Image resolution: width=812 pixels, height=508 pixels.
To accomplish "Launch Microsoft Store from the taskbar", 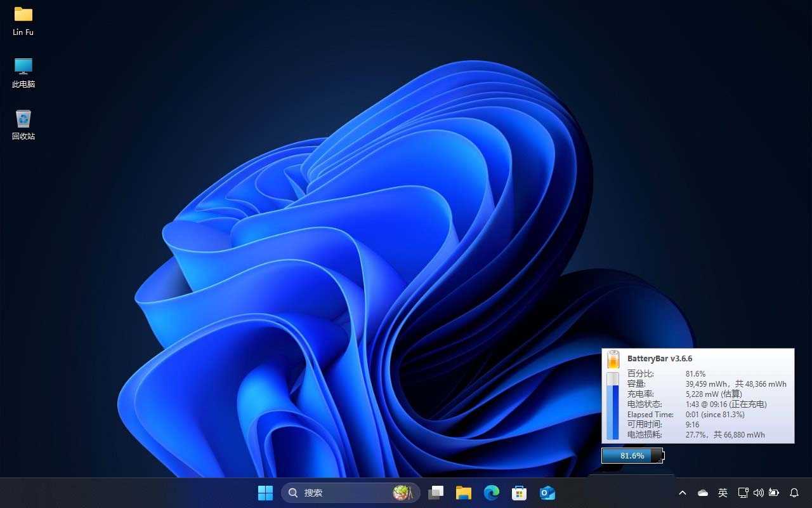I will [520, 492].
